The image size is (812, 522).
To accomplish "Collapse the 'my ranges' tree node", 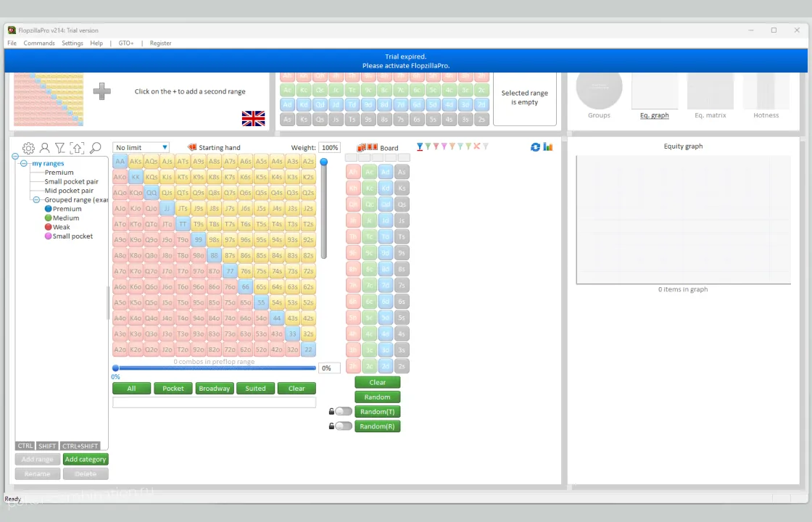I will click(x=24, y=164).
